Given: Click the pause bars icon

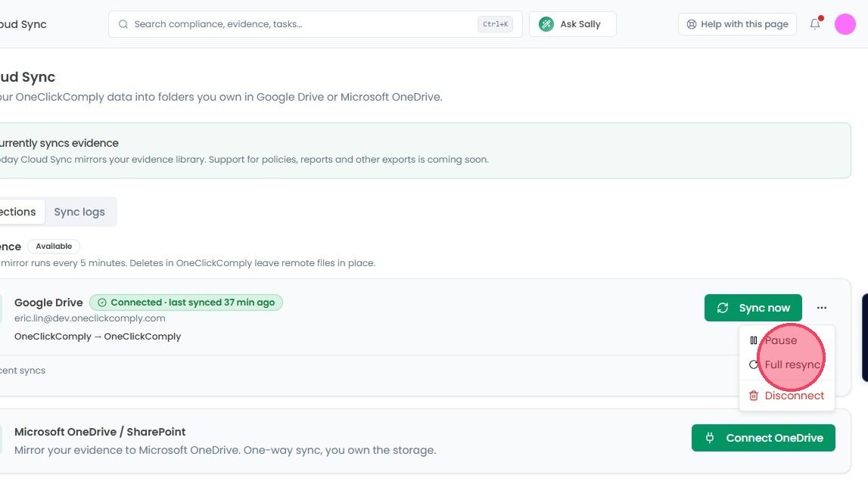Looking at the screenshot, I should (754, 341).
